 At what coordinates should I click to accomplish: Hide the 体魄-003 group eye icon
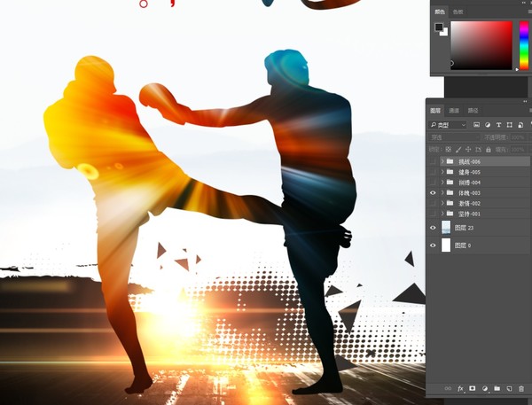433,192
